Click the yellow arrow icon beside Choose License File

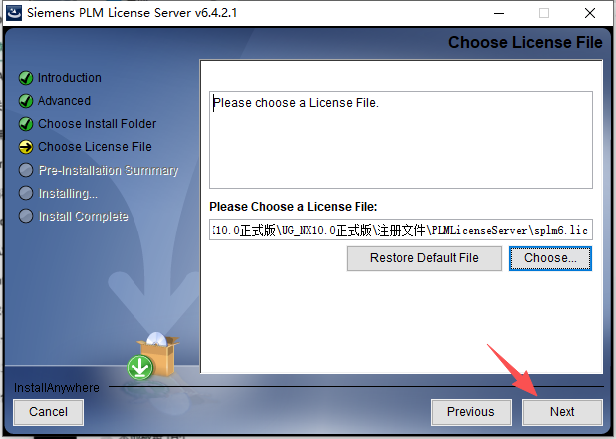(26, 147)
